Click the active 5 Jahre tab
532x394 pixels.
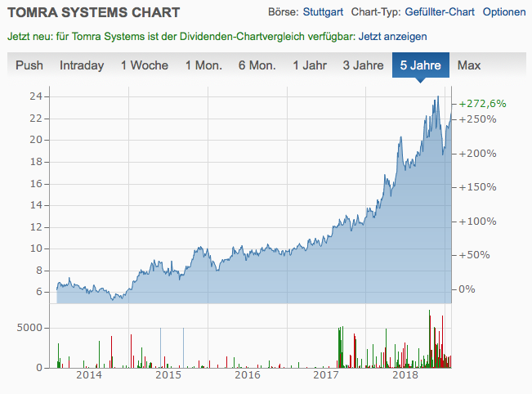coord(421,65)
